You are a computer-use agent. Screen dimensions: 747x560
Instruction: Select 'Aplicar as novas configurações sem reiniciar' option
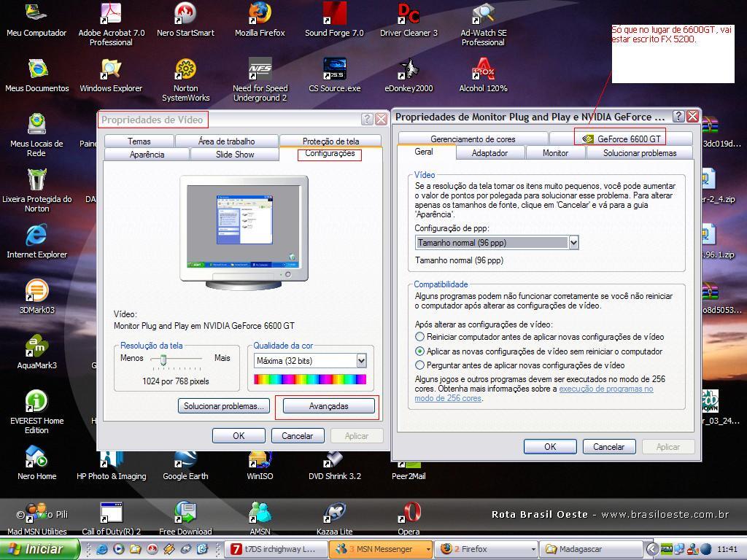(419, 351)
